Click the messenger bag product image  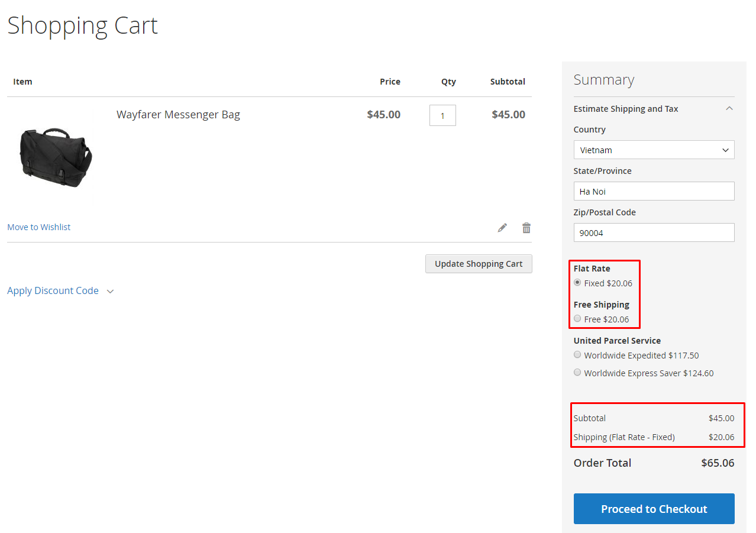click(x=56, y=157)
